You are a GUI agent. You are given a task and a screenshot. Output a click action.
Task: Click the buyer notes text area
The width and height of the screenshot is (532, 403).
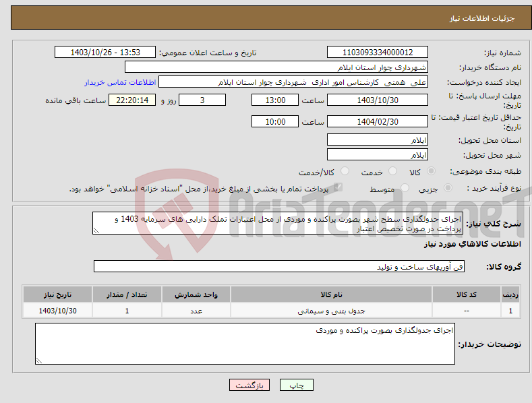245,344
